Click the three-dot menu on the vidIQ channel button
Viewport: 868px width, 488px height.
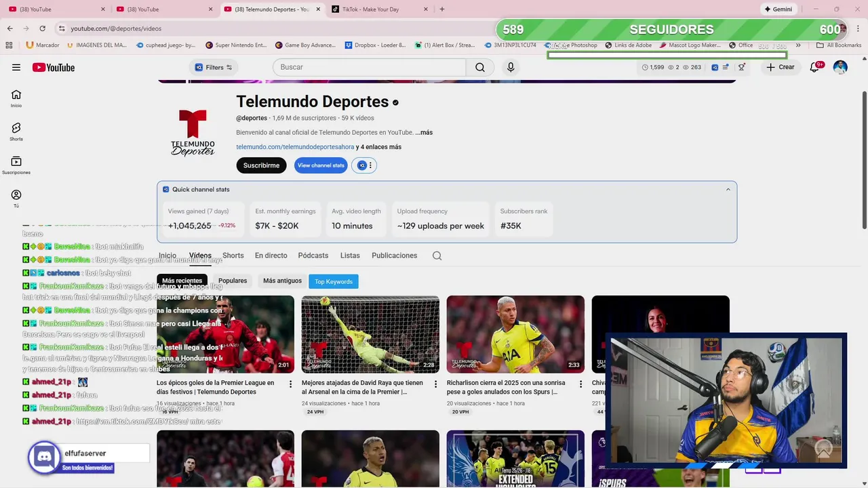click(370, 165)
